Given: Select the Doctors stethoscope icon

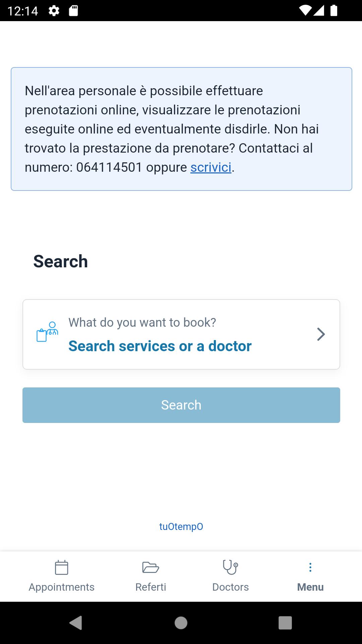Looking at the screenshot, I should (231, 567).
